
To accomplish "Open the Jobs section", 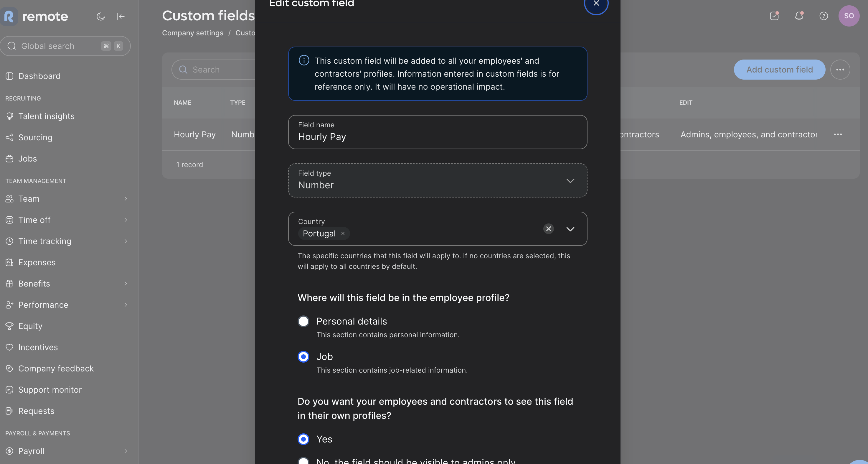I will [x=27, y=159].
